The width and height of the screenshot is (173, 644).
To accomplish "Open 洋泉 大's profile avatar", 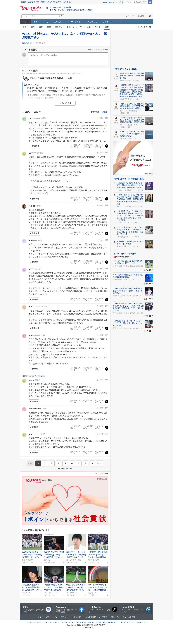I will (24, 206).
